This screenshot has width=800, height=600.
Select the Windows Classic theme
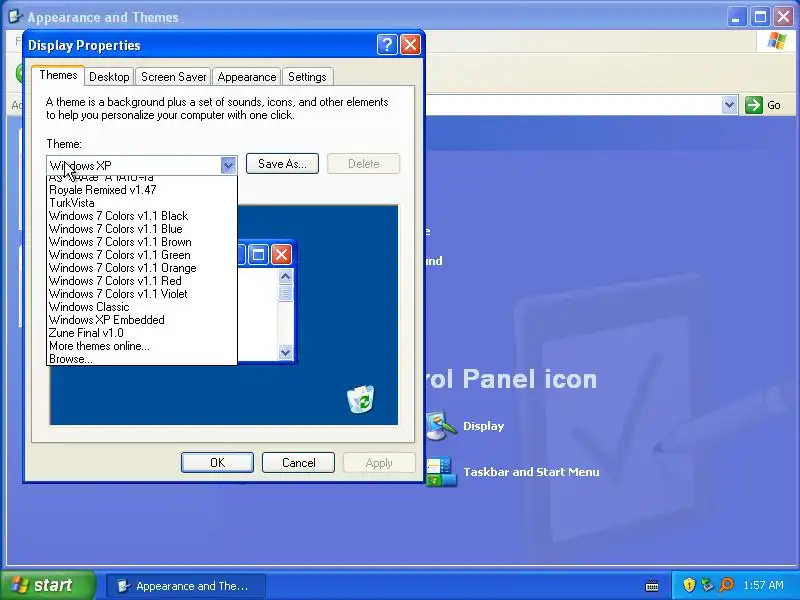(x=142, y=307)
